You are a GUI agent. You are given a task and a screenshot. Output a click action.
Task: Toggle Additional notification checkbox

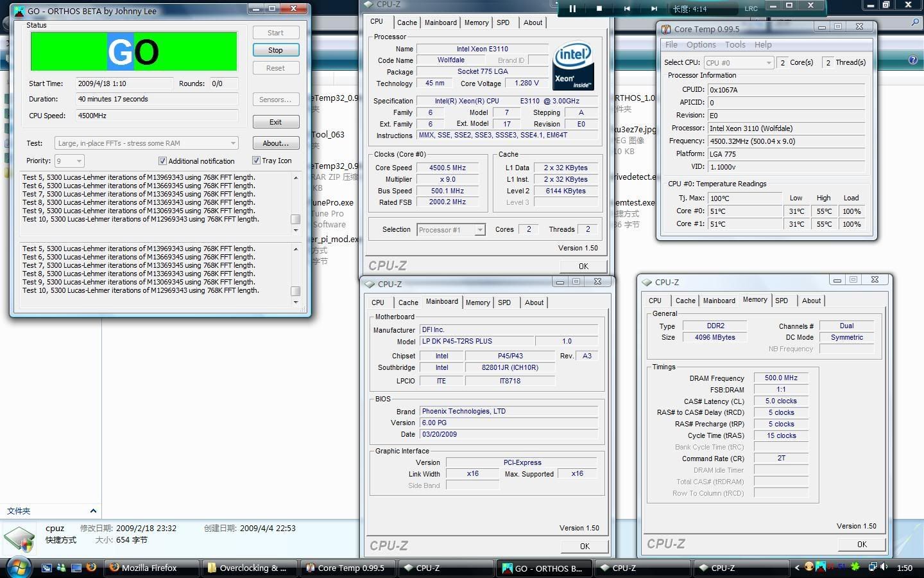(x=162, y=161)
